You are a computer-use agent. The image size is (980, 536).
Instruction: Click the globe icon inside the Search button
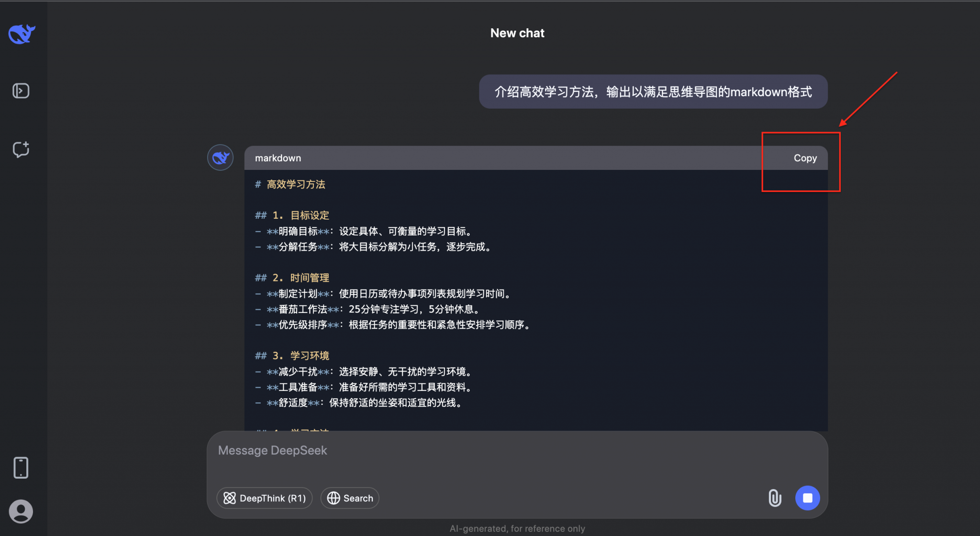334,498
